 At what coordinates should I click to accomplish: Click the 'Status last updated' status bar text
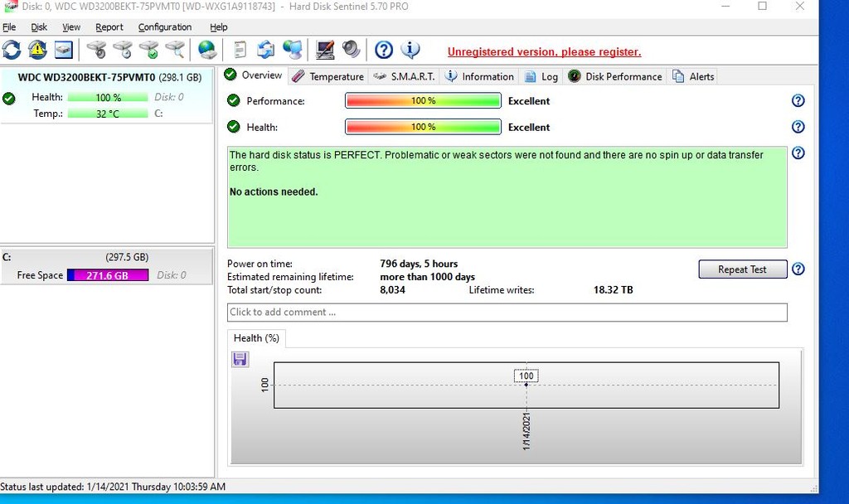113,487
